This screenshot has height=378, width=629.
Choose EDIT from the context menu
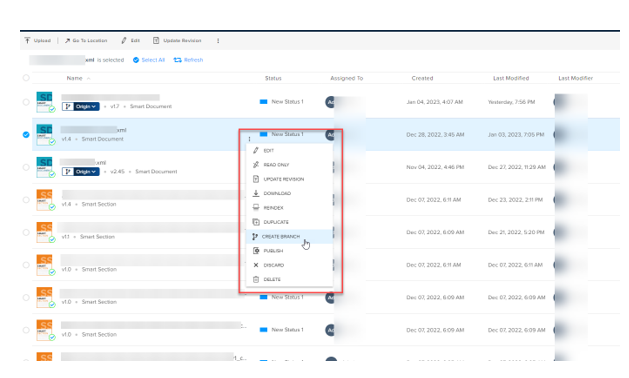tap(289, 150)
